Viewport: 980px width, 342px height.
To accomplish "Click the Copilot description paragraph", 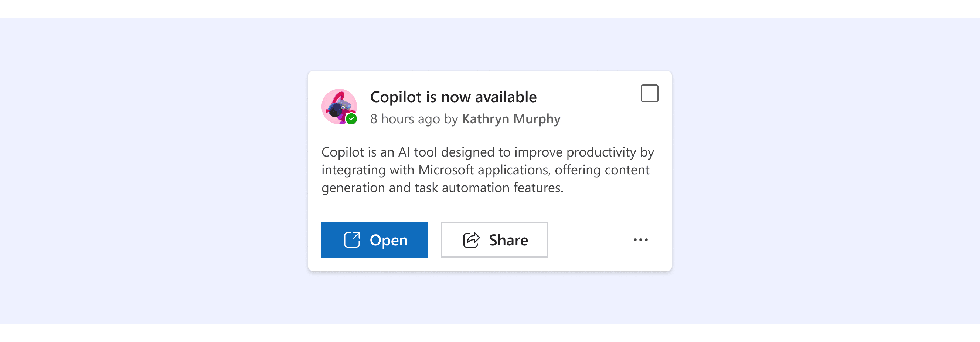I will pyautogui.click(x=488, y=170).
